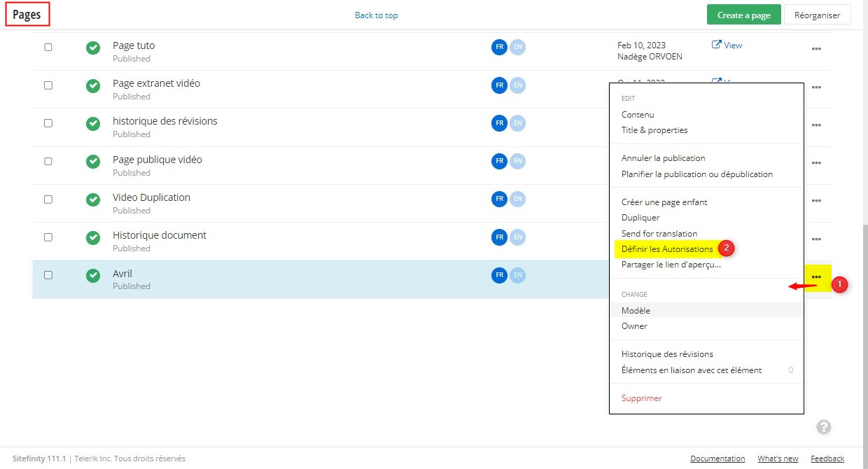Image resolution: width=868 pixels, height=469 pixels.
Task: Click the help question mark icon
Action: point(824,427)
